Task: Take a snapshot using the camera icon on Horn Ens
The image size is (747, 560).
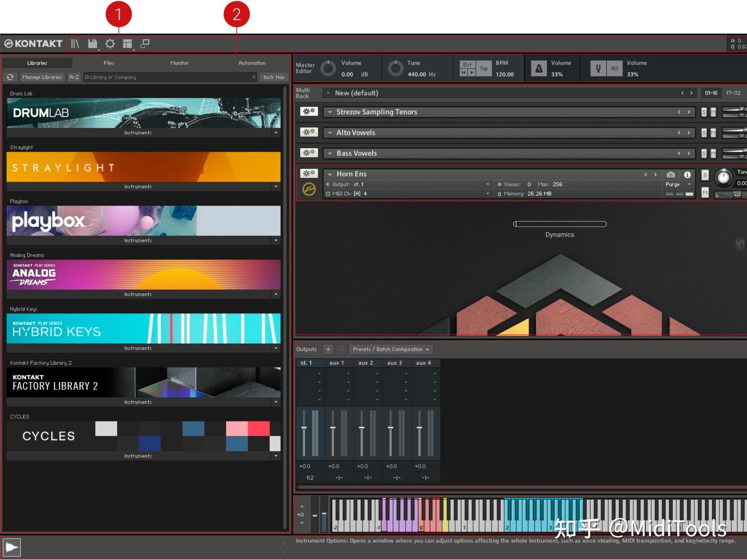Action: pyautogui.click(x=671, y=174)
